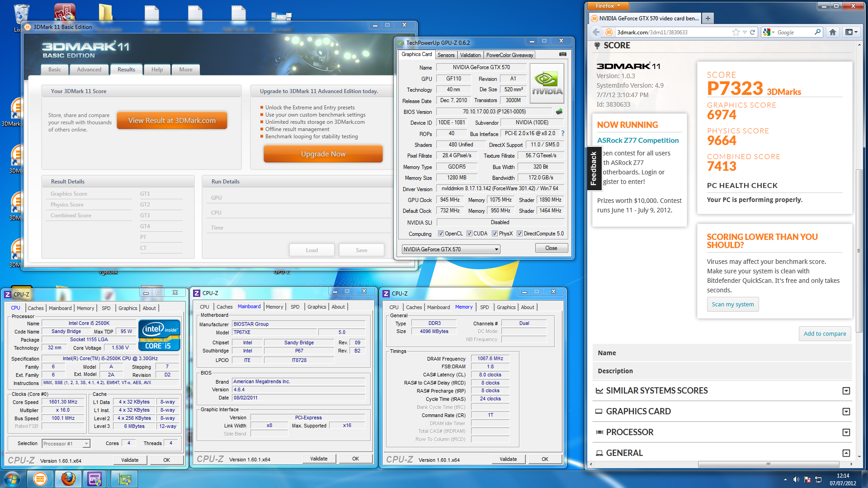Open a new Firefox tab with plus button
The height and width of the screenshot is (488, 868).
pyautogui.click(x=708, y=19)
